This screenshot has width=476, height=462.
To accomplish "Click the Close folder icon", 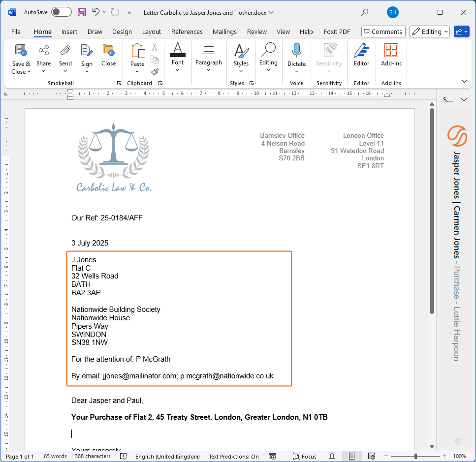I will click(x=108, y=50).
